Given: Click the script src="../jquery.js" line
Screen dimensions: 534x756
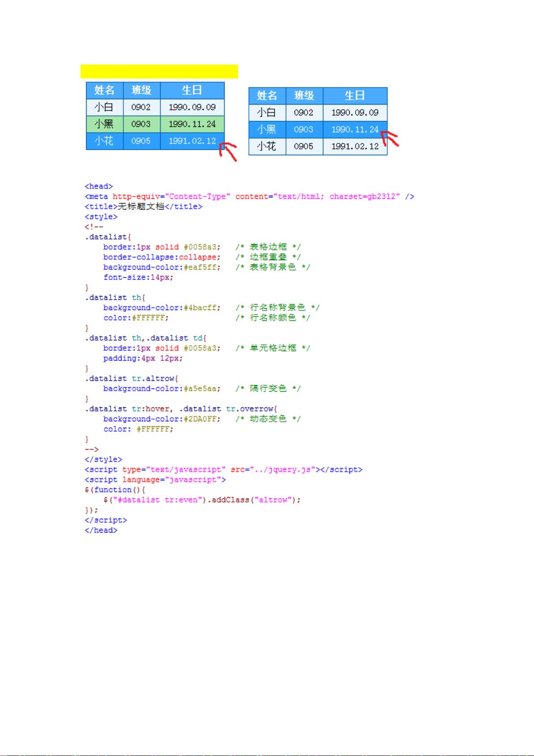Looking at the screenshot, I should (x=223, y=469).
